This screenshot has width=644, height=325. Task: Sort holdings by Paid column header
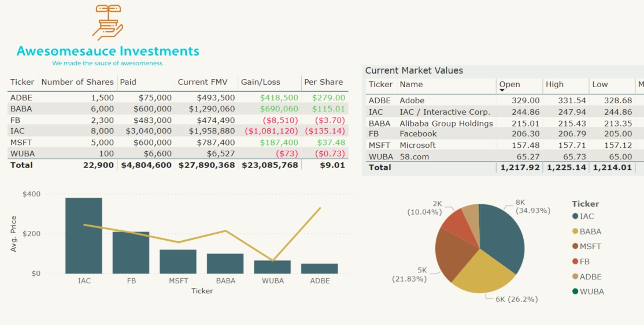pyautogui.click(x=128, y=82)
